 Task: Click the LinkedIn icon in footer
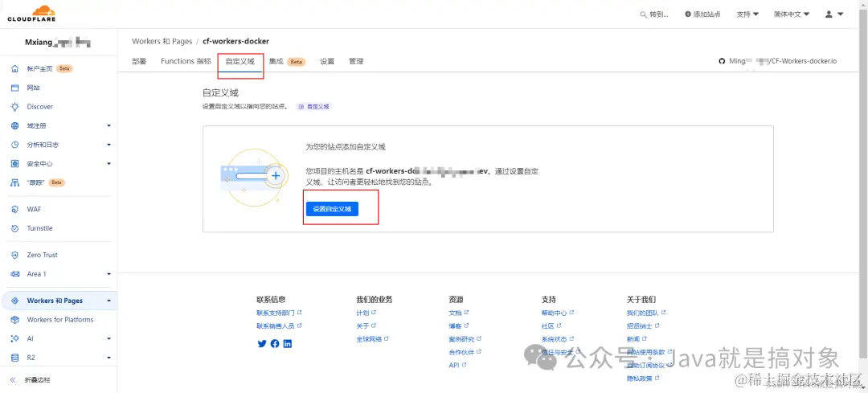click(287, 343)
